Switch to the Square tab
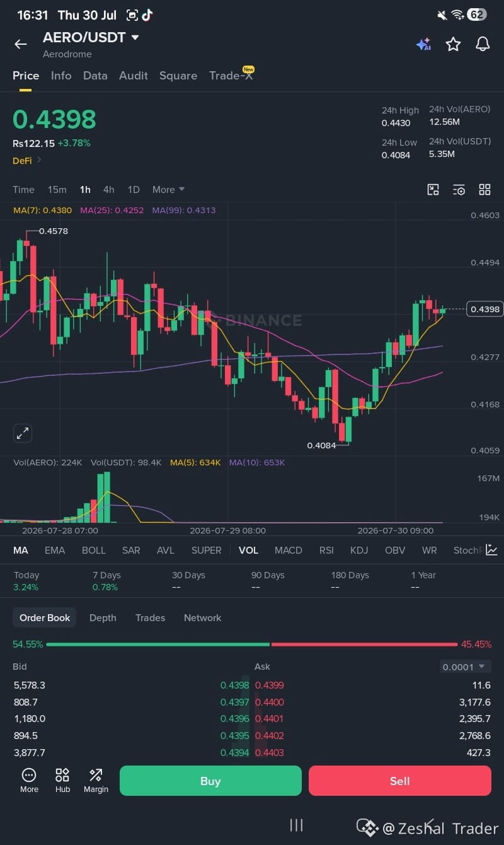 click(178, 76)
